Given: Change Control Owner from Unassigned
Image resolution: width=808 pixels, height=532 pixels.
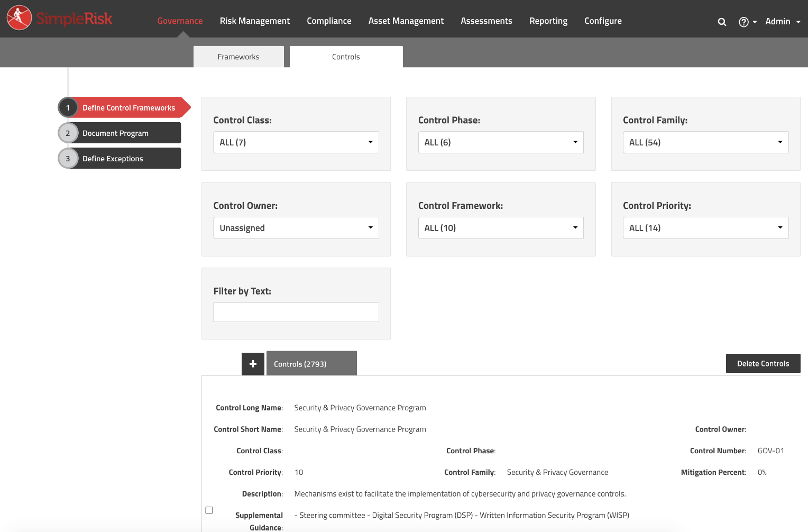Looking at the screenshot, I should pyautogui.click(x=296, y=227).
